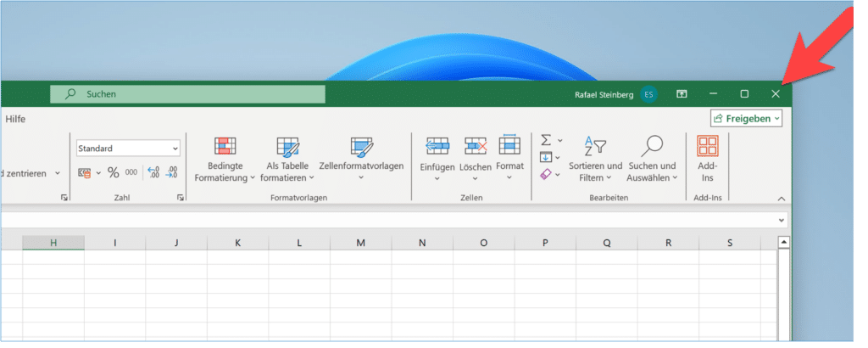
Task: Click the search magnifier icon
Action: click(70, 94)
